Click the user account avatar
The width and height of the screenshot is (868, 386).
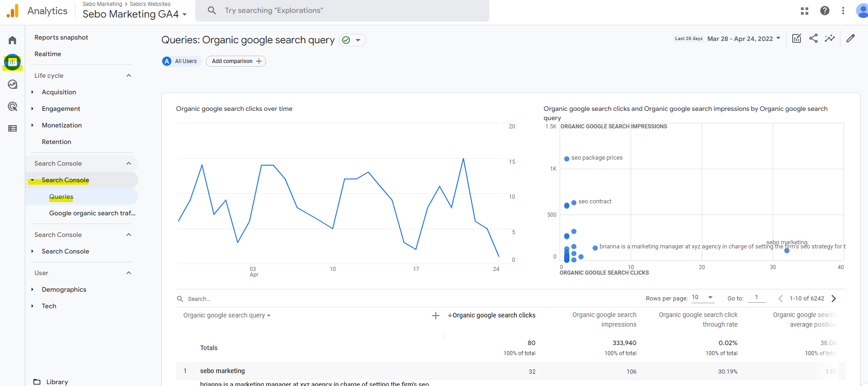tap(862, 11)
